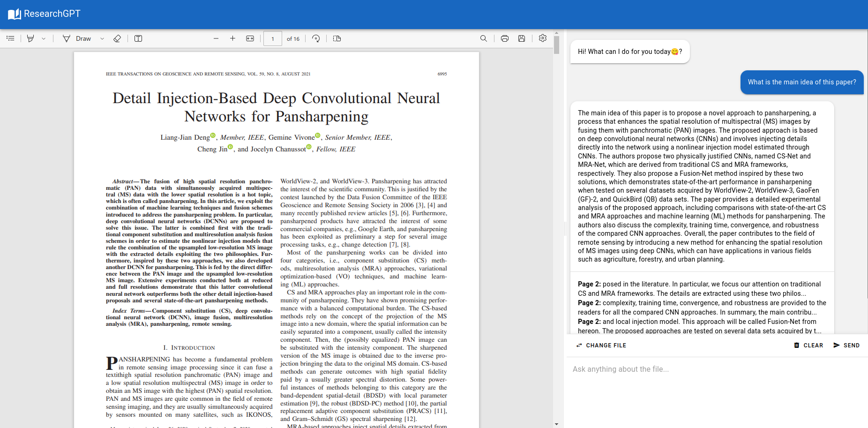Click the 'I. Introduction' section heading

[189, 348]
